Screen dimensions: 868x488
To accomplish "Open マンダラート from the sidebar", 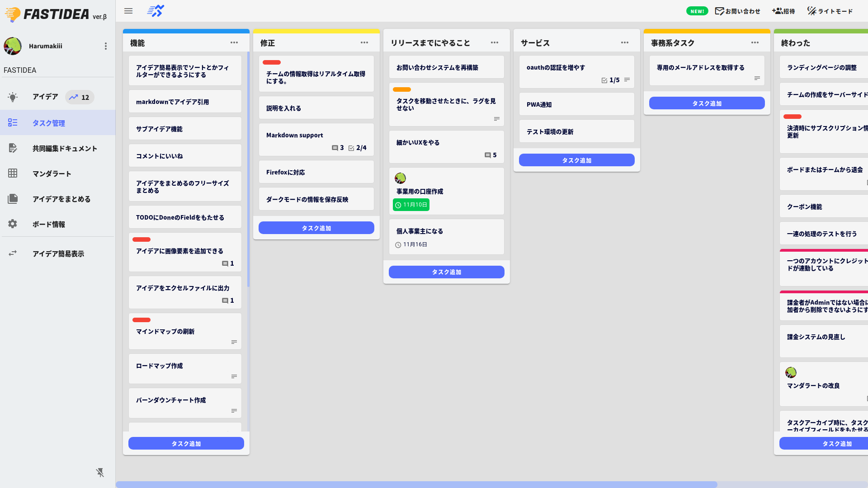I will (52, 174).
